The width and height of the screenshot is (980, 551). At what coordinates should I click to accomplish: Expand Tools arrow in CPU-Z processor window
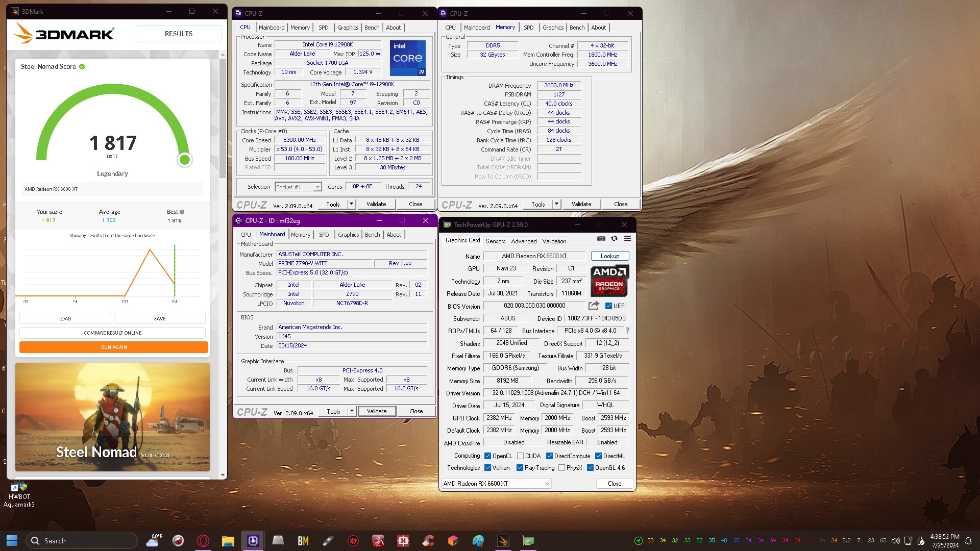click(x=351, y=204)
